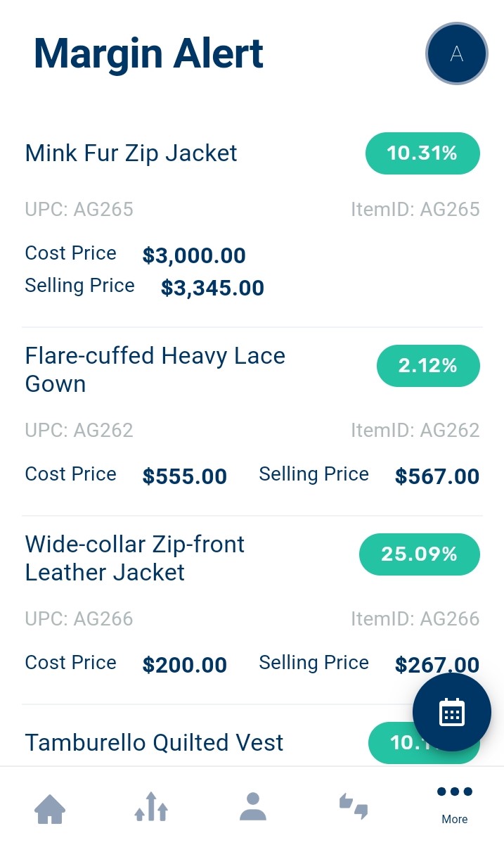The image size is (504, 845).
Task: Click the $3,000.00 cost price value
Action: tap(194, 255)
